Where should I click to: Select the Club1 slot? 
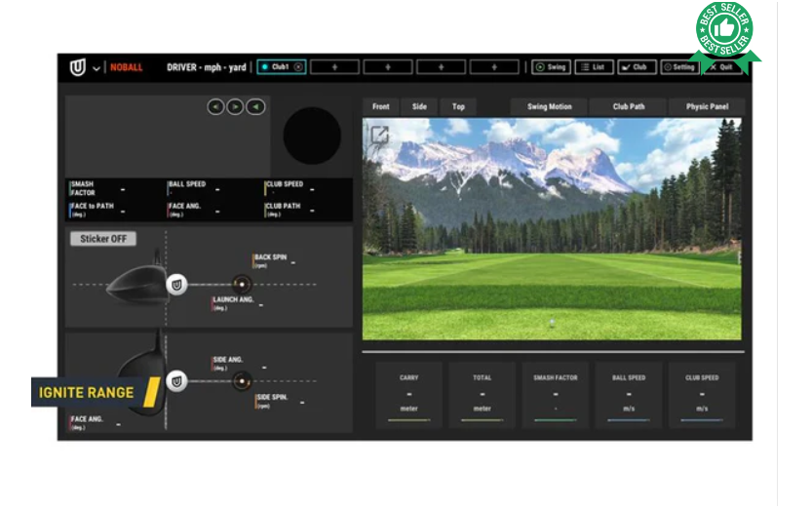coord(281,67)
